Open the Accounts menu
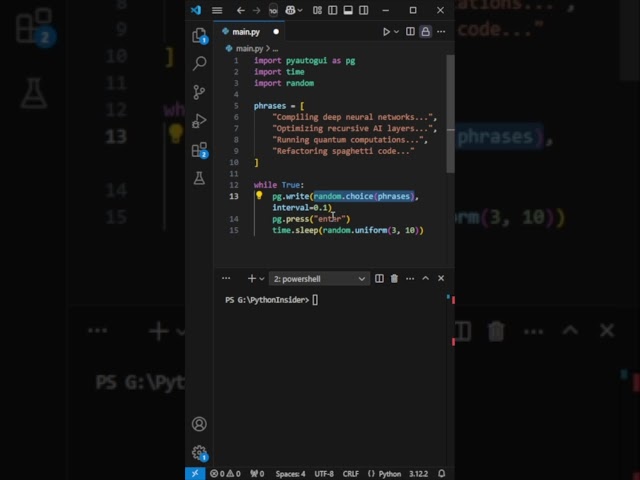 click(199, 424)
